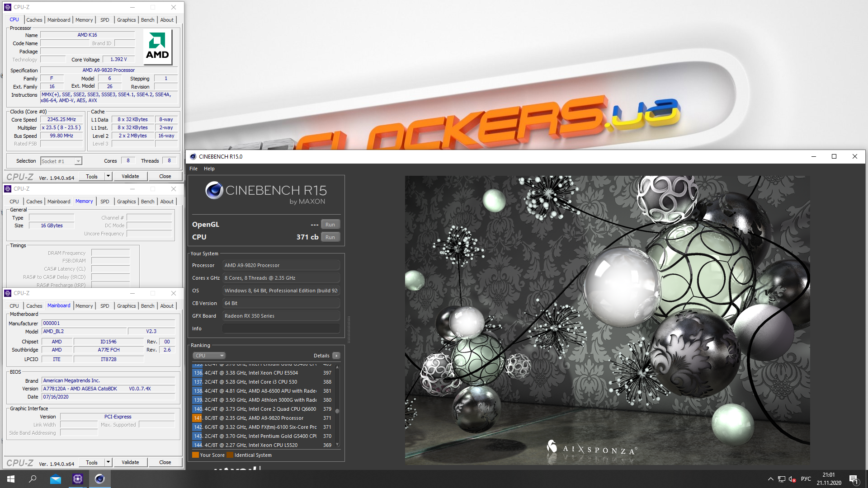Select ranking row 142 FX-6100 Six-Core
Viewport: 868px width, 488px height.
[x=263, y=427]
